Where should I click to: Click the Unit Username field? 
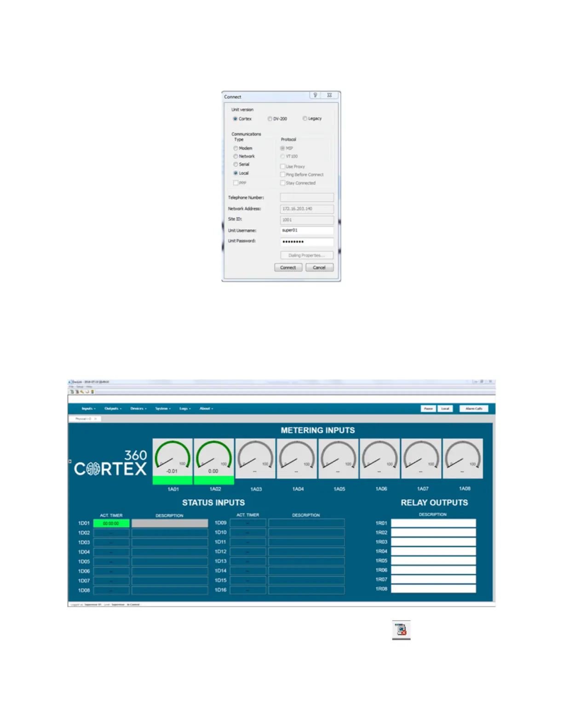tap(307, 230)
